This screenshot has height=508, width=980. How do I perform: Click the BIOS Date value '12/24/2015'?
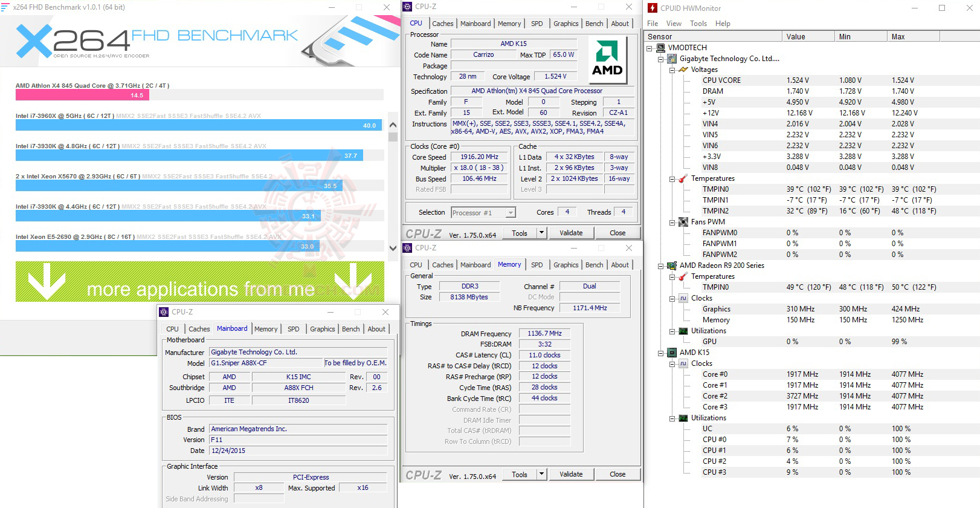298,451
